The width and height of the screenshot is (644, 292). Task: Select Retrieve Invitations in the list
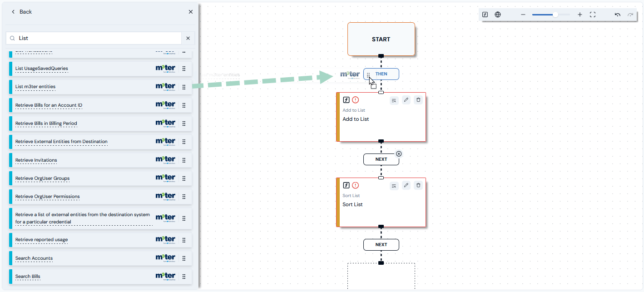pyautogui.click(x=100, y=160)
